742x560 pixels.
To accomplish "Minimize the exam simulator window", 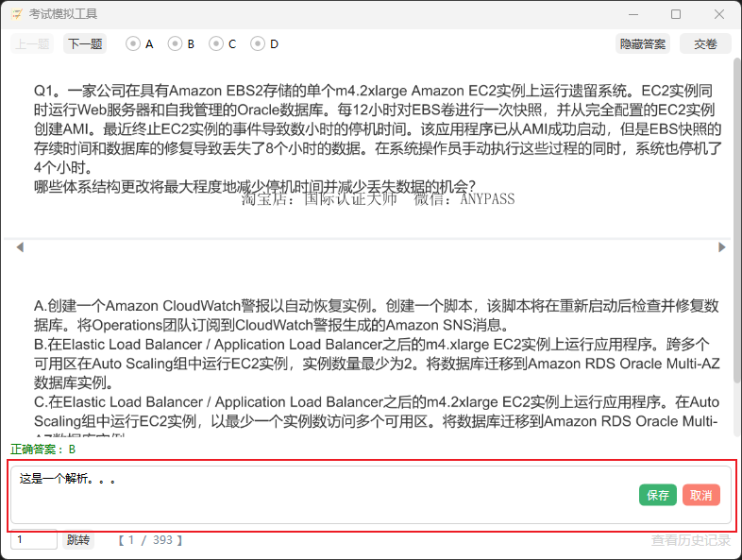I will [633, 14].
